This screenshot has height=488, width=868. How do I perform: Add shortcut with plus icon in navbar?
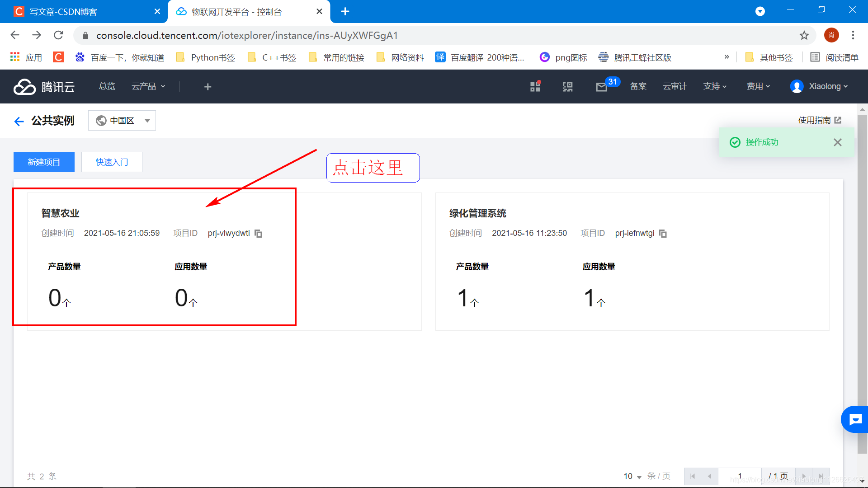[208, 87]
